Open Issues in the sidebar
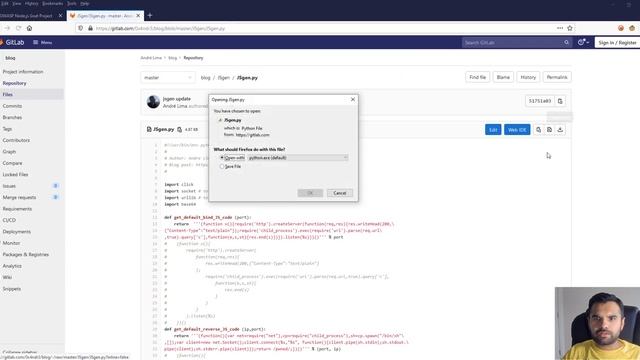 (x=9, y=186)
